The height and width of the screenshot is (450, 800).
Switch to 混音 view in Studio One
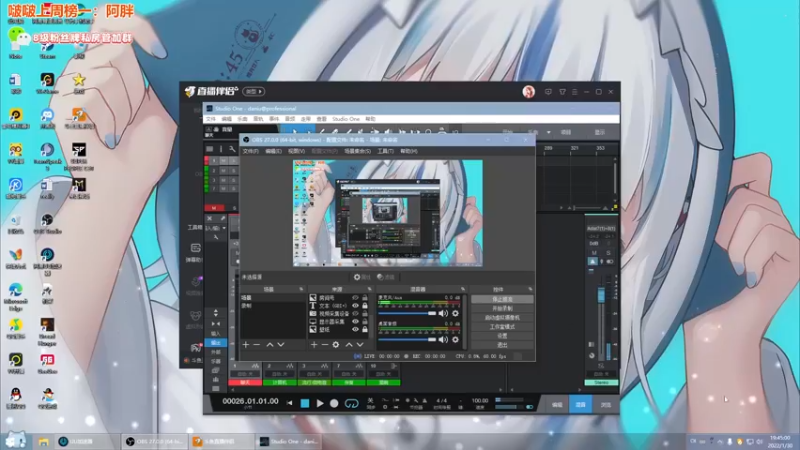(580, 405)
